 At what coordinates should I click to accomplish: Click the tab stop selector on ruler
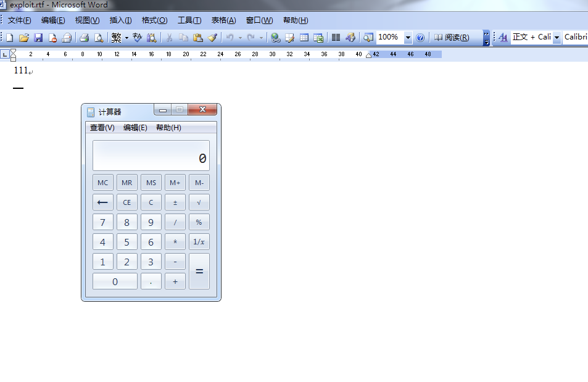[x=4, y=54]
